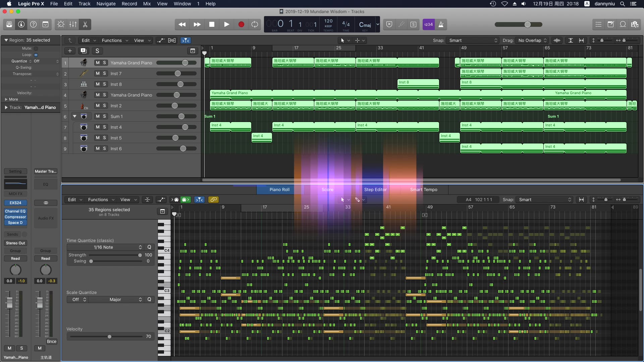Mute the Inst 2 track
The image size is (644, 362).
97,106
